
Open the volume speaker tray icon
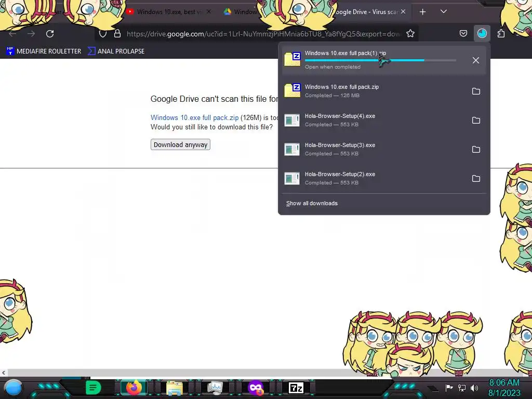[x=474, y=388]
